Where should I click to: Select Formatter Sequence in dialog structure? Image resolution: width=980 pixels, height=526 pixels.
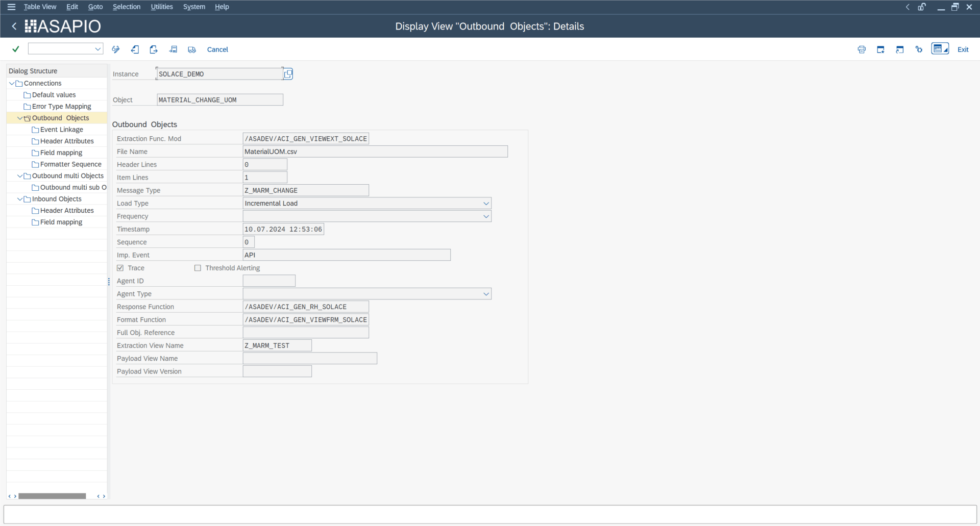(x=71, y=164)
